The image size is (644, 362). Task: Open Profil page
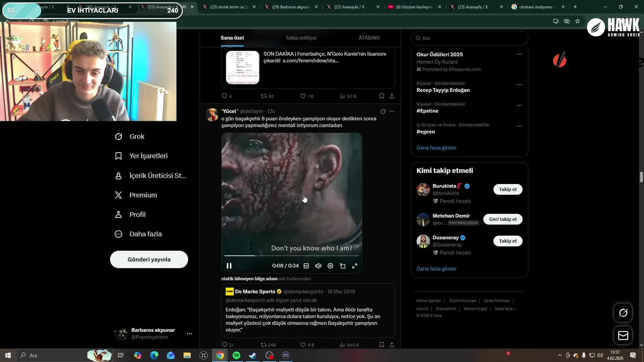pyautogui.click(x=130, y=214)
